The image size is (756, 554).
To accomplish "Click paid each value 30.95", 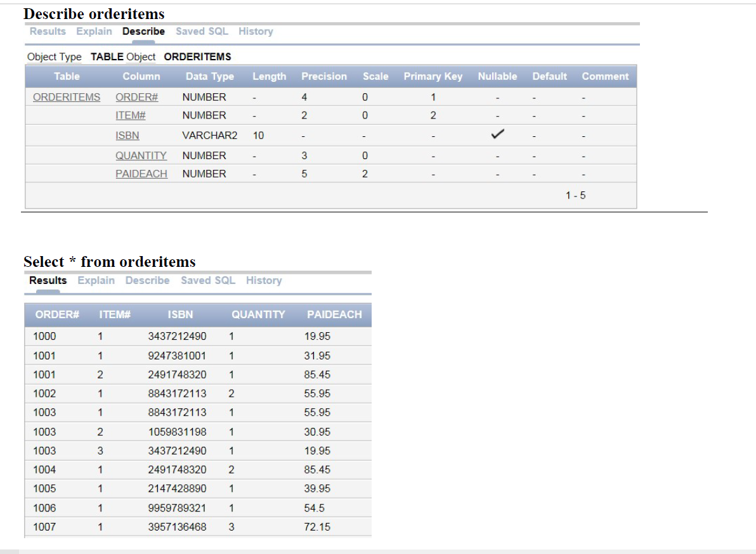I will pyautogui.click(x=317, y=432).
